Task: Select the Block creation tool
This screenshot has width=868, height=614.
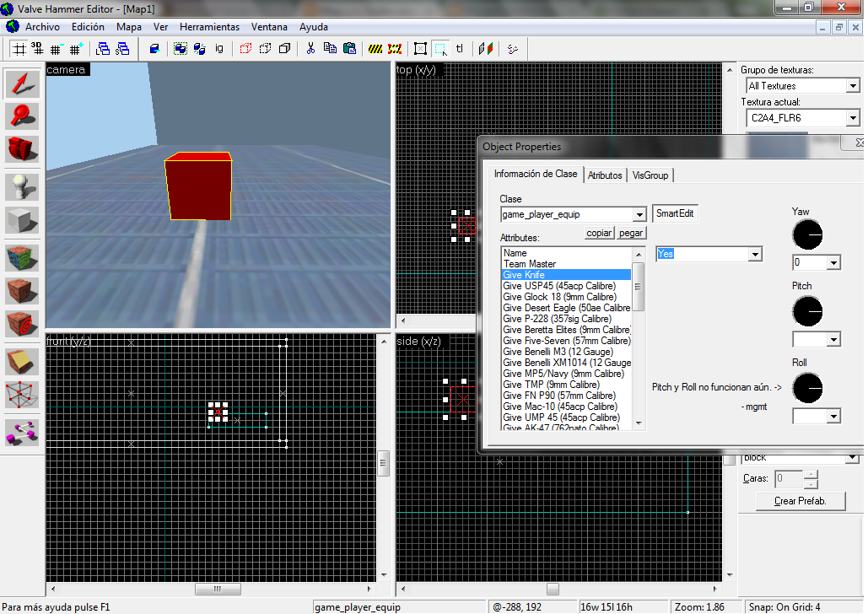Action: (x=22, y=220)
